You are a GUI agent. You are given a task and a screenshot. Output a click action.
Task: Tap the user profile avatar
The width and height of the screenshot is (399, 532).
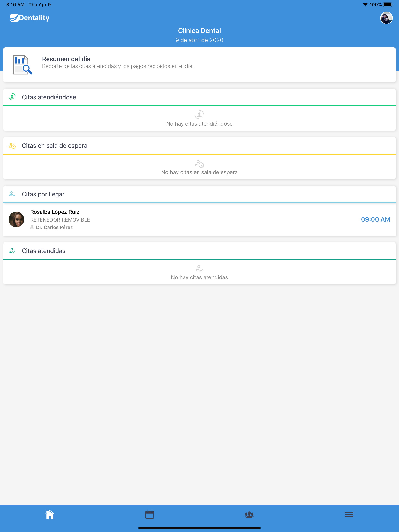[386, 18]
